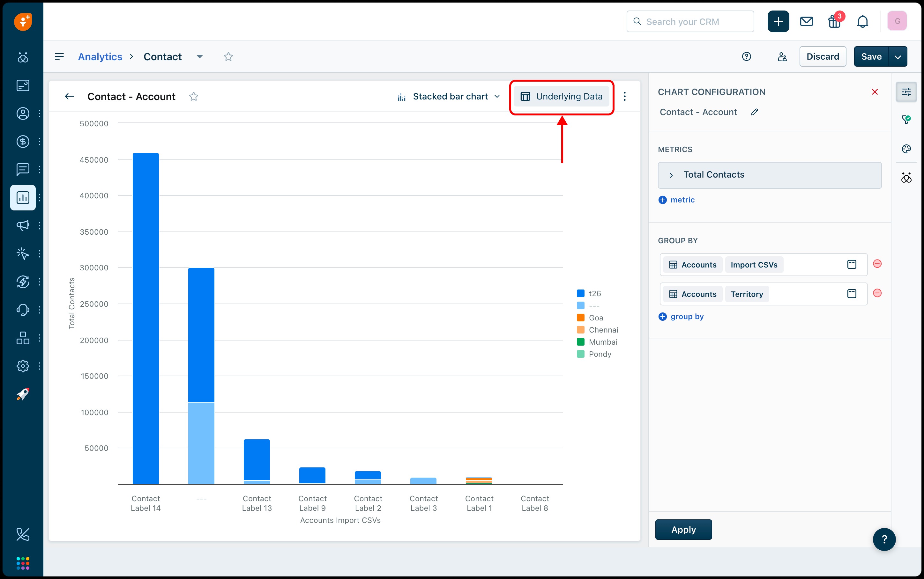Toggle the t26 legend series

594,294
